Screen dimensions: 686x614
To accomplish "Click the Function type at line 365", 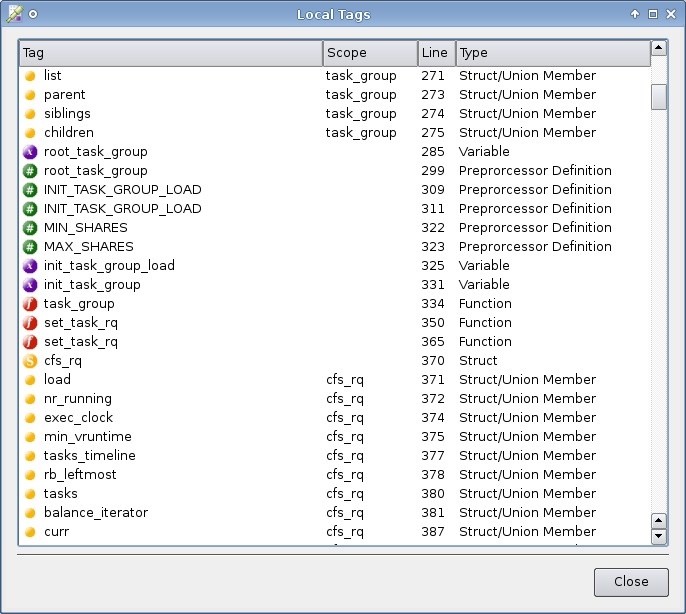I will pyautogui.click(x=485, y=341).
